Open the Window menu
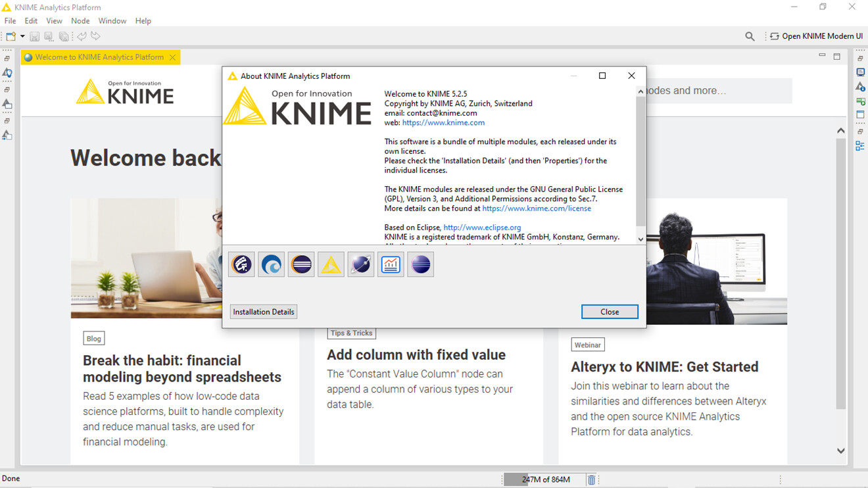 [x=112, y=21]
